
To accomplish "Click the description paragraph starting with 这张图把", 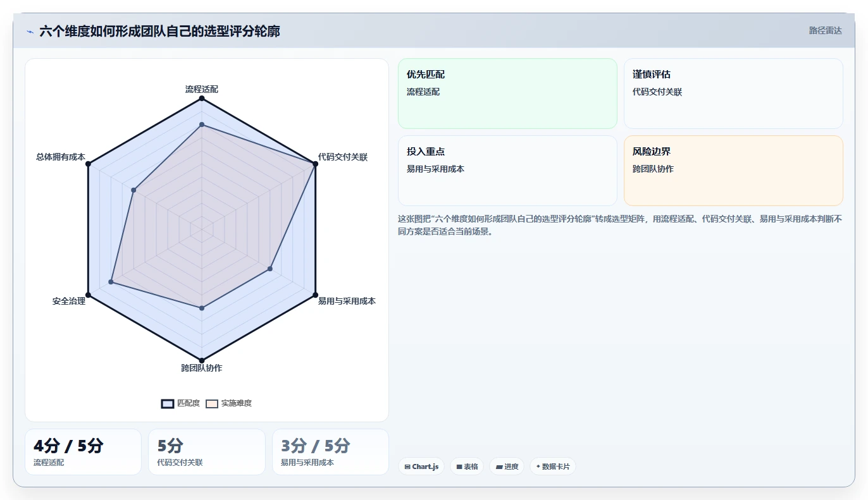I will tap(620, 225).
